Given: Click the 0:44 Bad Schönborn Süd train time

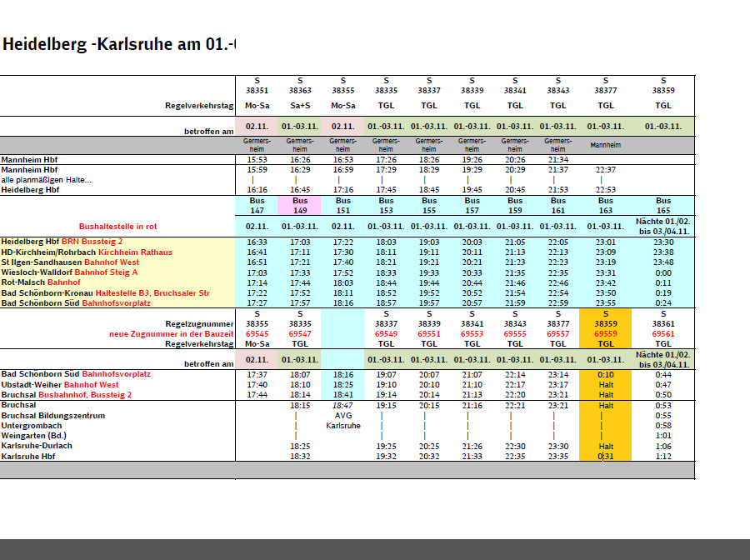Looking at the screenshot, I should tap(663, 374).
